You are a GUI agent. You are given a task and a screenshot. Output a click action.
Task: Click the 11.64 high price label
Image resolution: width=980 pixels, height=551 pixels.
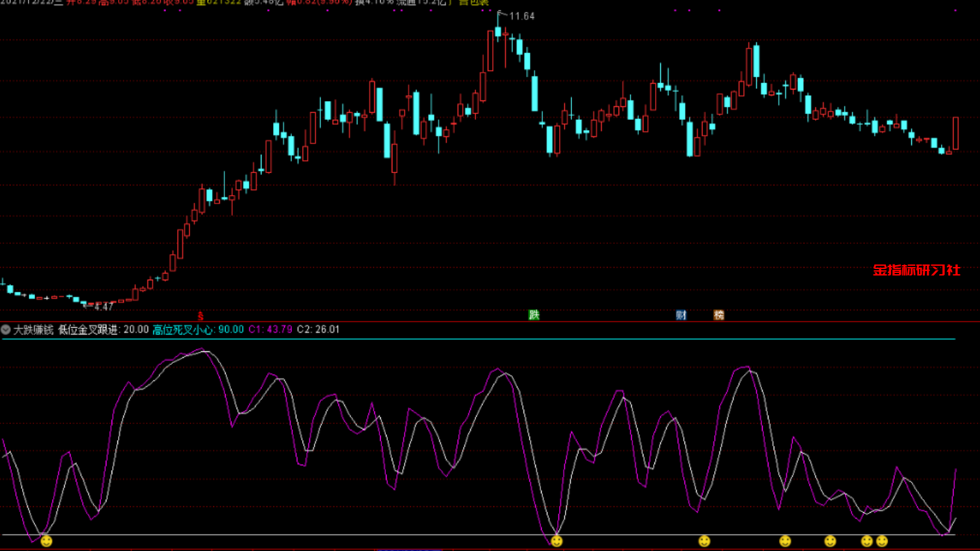point(522,16)
